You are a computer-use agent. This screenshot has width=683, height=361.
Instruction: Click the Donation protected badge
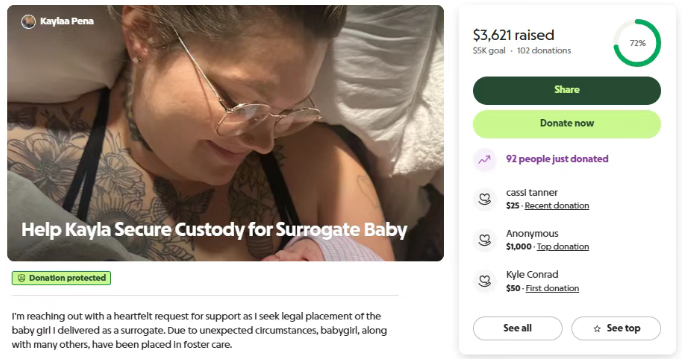(61, 278)
